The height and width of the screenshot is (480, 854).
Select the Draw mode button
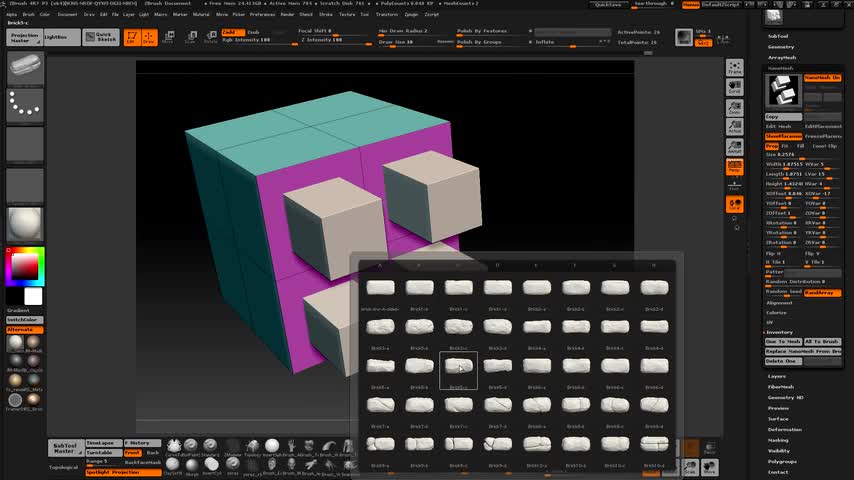(x=148, y=38)
